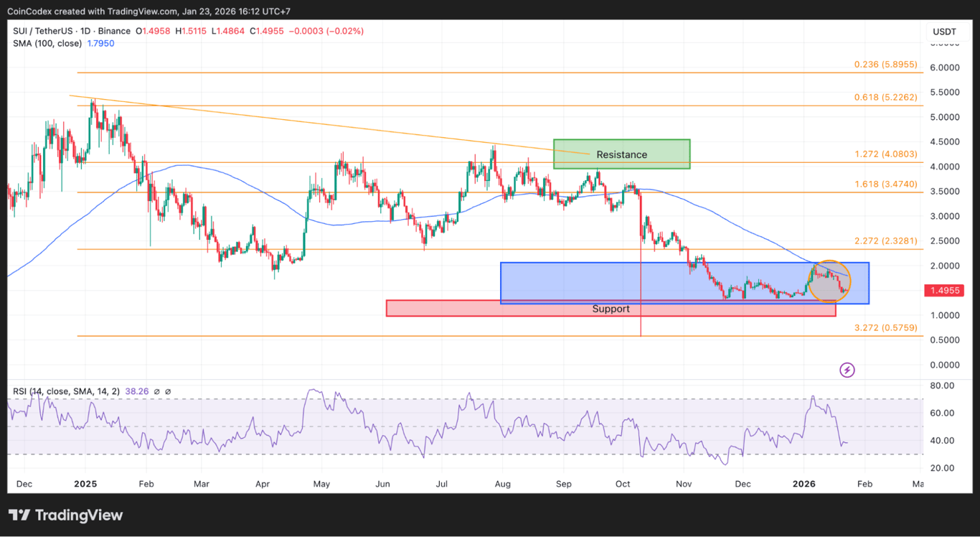
Task: Toggle visibility of the SMA (100, close) indicator
Action: pyautogui.click(x=47, y=44)
